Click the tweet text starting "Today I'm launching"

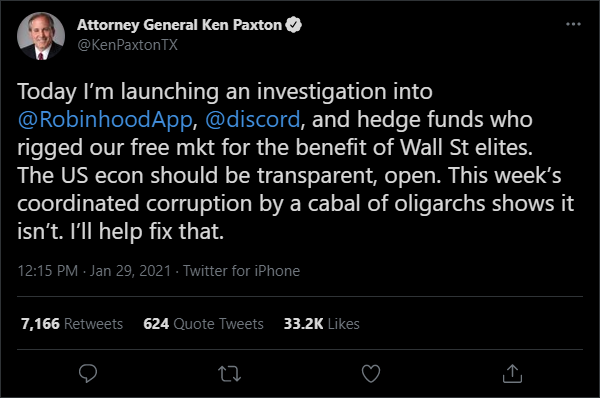[x=295, y=161]
